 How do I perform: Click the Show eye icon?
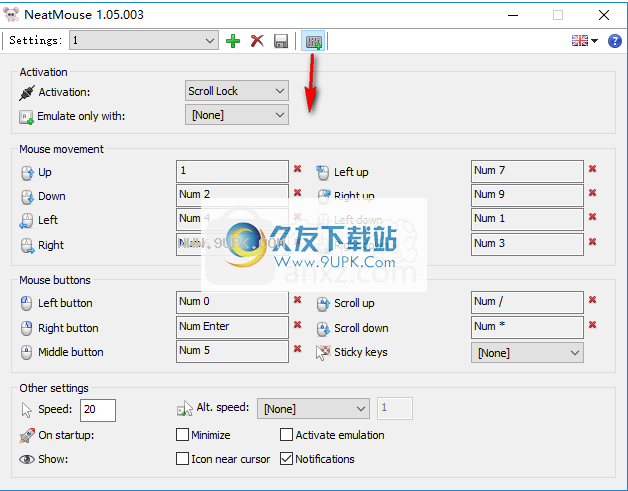26,459
